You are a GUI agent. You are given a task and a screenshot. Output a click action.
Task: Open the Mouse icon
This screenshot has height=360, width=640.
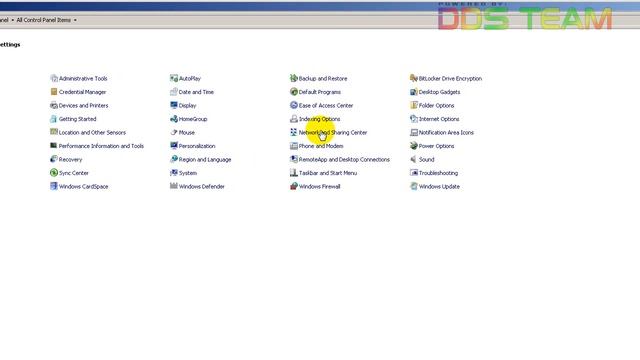tap(174, 132)
